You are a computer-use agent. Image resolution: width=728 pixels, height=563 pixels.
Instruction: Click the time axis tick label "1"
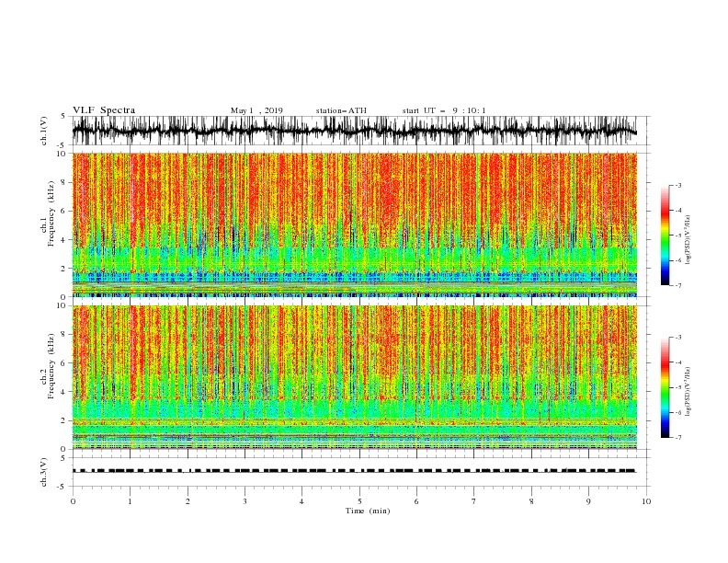pyautogui.click(x=130, y=501)
